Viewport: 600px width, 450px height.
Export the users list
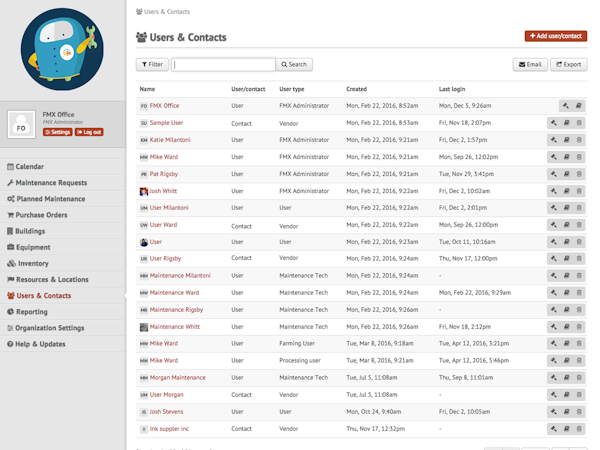tap(569, 64)
